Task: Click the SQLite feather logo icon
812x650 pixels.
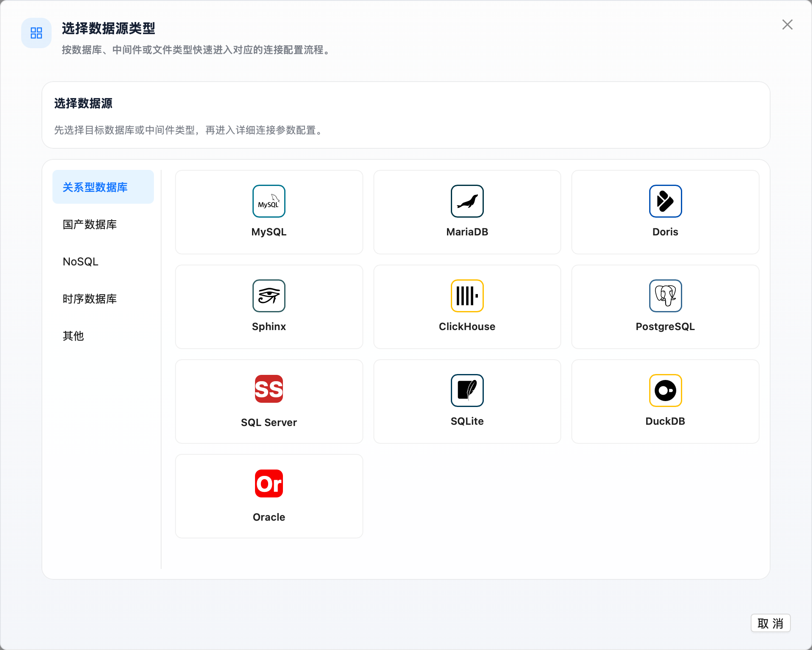Action: (x=467, y=391)
